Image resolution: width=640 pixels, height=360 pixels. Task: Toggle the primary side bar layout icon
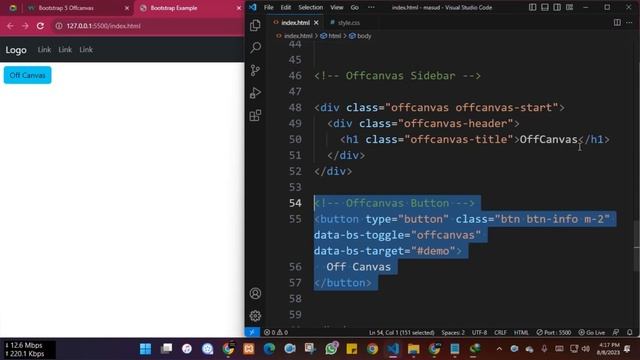[532, 7]
